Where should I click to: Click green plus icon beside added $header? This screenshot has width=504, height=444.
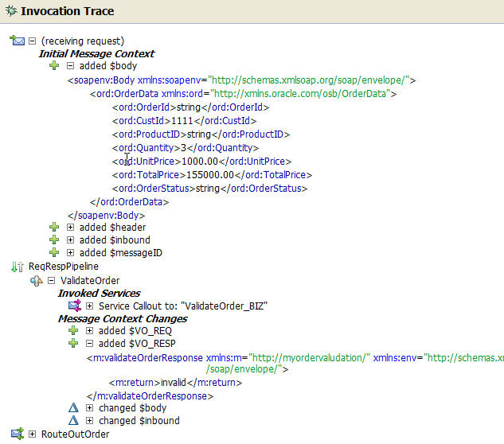[54, 227]
